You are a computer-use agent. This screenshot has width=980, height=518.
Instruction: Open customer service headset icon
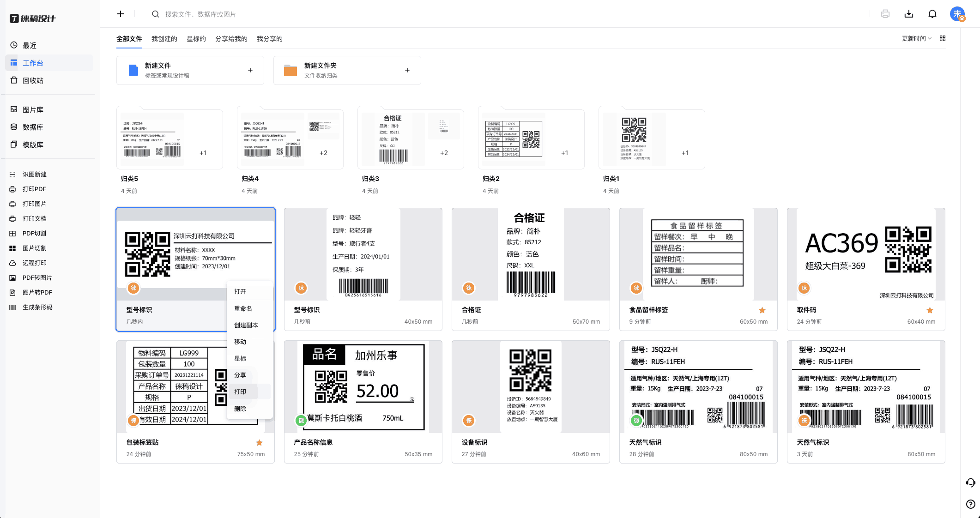tap(970, 483)
